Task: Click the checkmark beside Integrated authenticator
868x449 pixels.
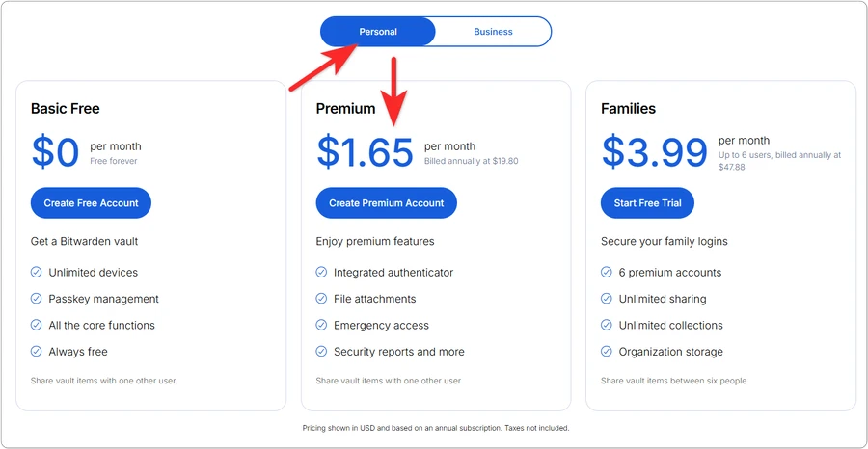Action: (x=321, y=273)
